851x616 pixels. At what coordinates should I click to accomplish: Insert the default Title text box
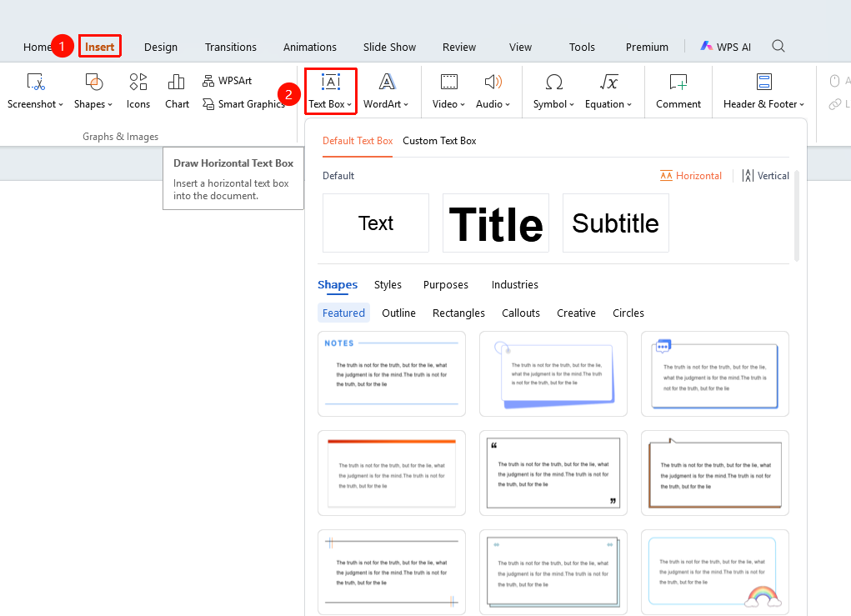pyautogui.click(x=495, y=223)
